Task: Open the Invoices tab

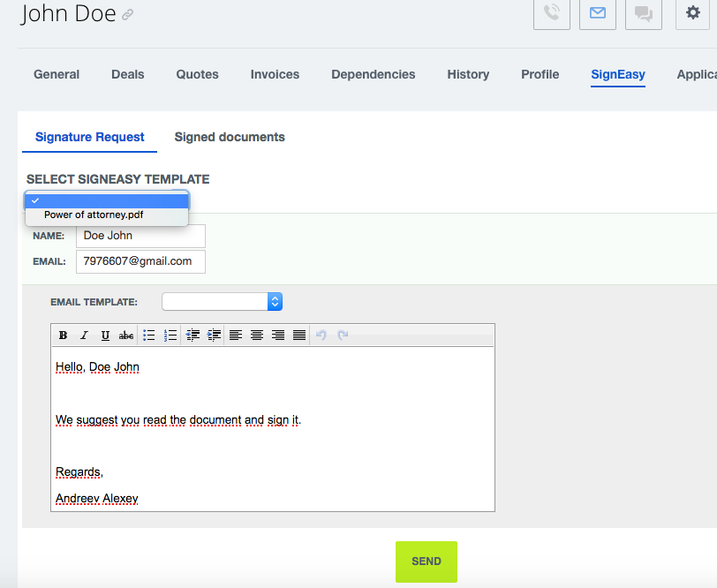Action: 275,74
